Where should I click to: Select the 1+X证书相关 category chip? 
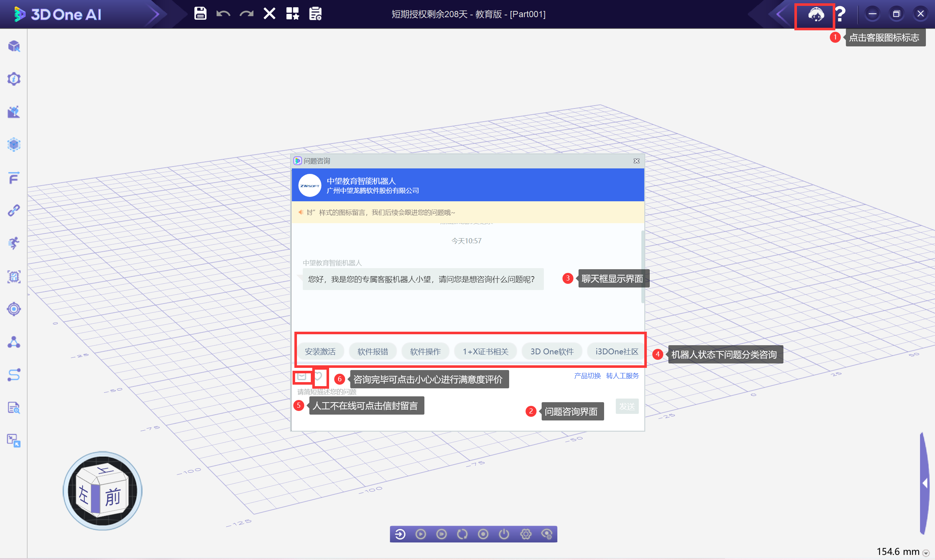pyautogui.click(x=485, y=352)
